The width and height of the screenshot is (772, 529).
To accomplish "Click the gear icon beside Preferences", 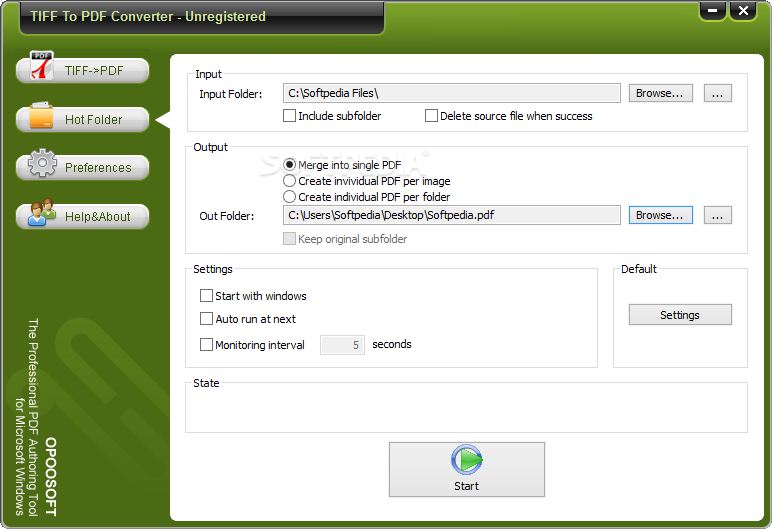I will [42, 163].
